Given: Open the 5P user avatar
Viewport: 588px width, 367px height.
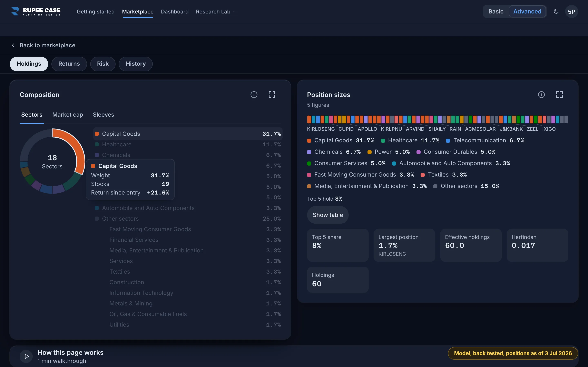Looking at the screenshot, I should point(571,12).
